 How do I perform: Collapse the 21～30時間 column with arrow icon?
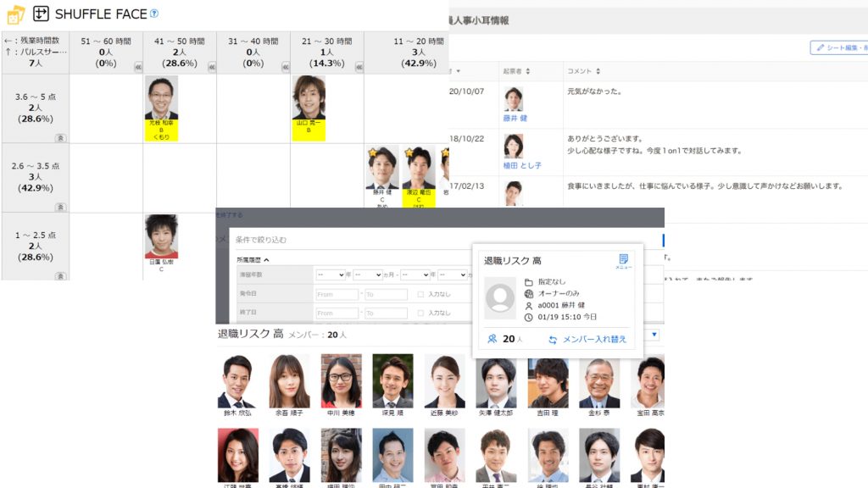point(358,66)
